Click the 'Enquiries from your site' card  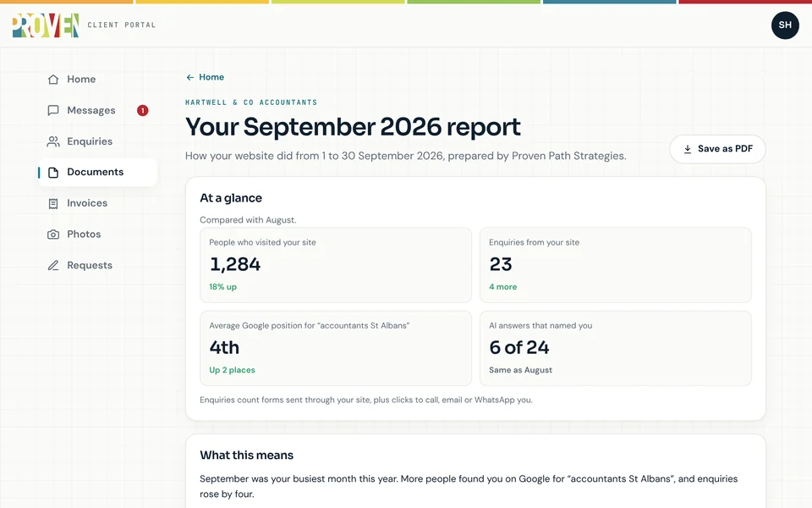pyautogui.click(x=615, y=265)
